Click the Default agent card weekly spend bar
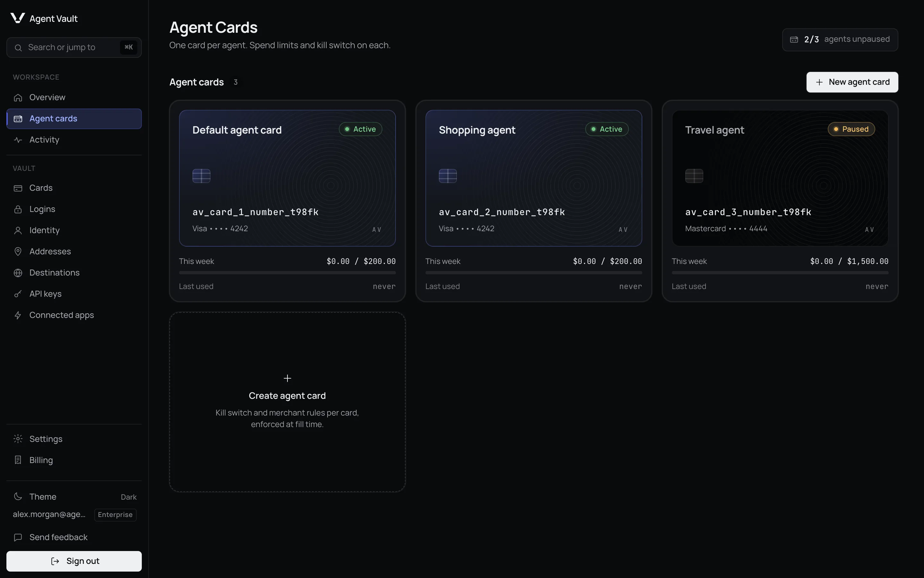This screenshot has width=924, height=578. click(x=287, y=273)
